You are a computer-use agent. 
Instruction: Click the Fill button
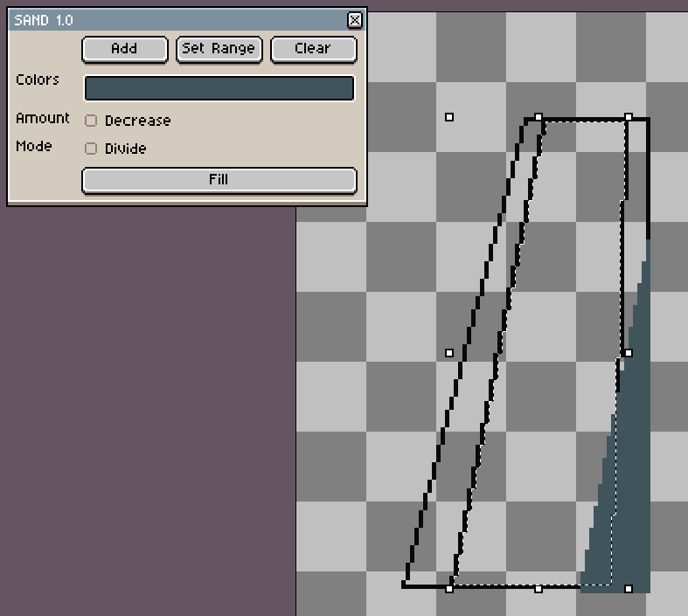pos(219,180)
